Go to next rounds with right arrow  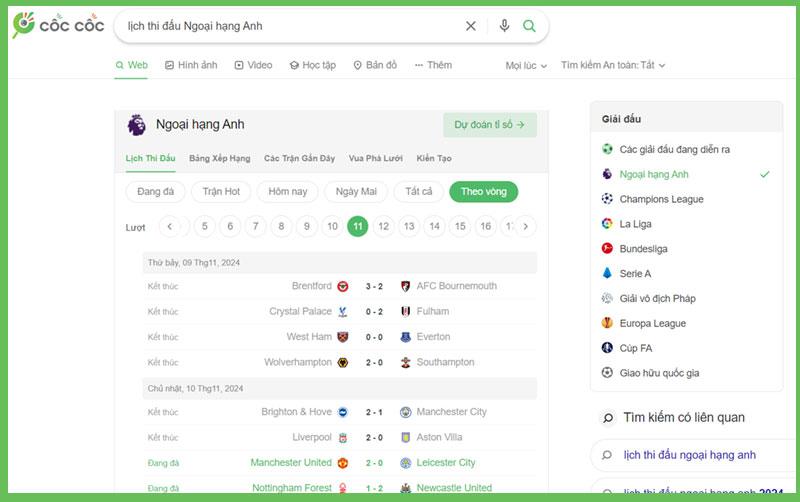[525, 227]
